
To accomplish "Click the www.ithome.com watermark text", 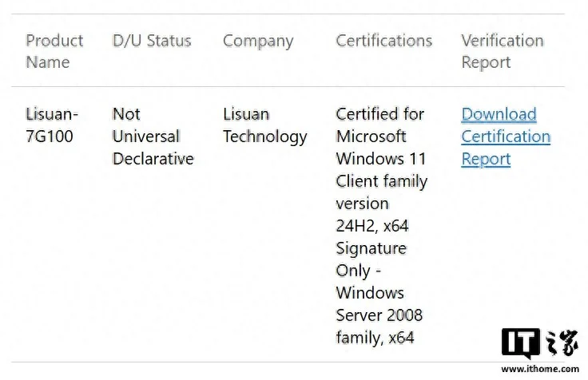I will (x=539, y=369).
